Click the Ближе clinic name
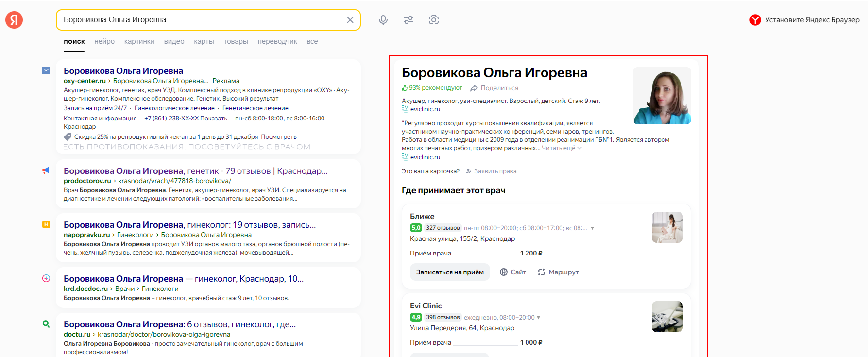The width and height of the screenshot is (868, 357). point(422,217)
